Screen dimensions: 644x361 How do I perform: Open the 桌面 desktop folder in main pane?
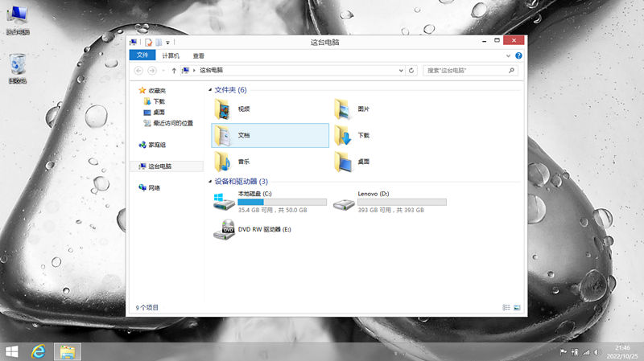click(343, 162)
